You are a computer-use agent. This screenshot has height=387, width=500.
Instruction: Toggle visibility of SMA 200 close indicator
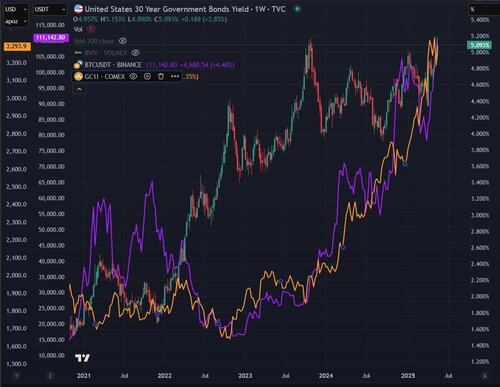[123, 41]
